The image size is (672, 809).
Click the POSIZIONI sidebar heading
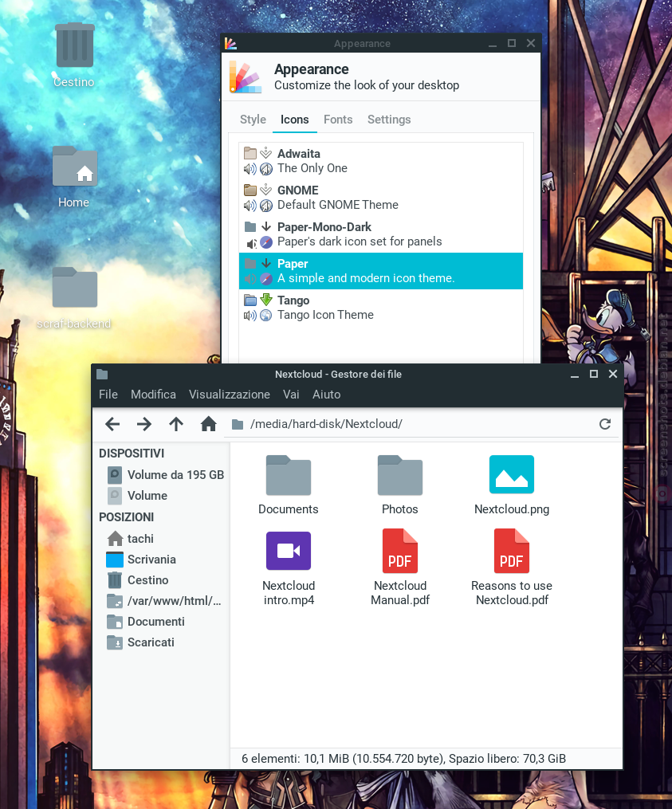[127, 517]
